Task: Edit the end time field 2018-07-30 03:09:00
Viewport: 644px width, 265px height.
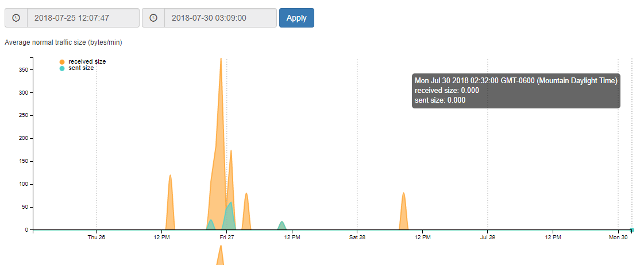Action: tap(221, 18)
